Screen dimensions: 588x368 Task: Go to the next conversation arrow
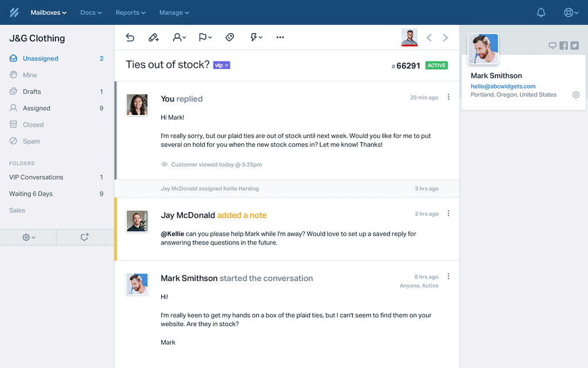[446, 38]
